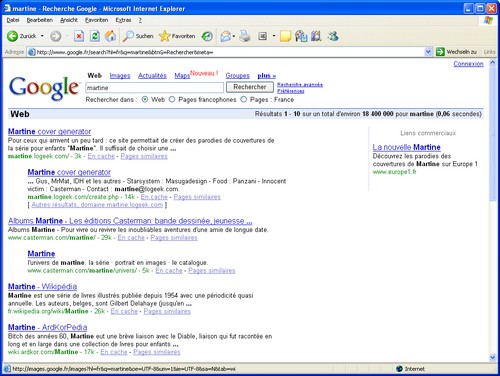Select the Web radio button
Viewport: 500px width, 376px height.
click(145, 99)
